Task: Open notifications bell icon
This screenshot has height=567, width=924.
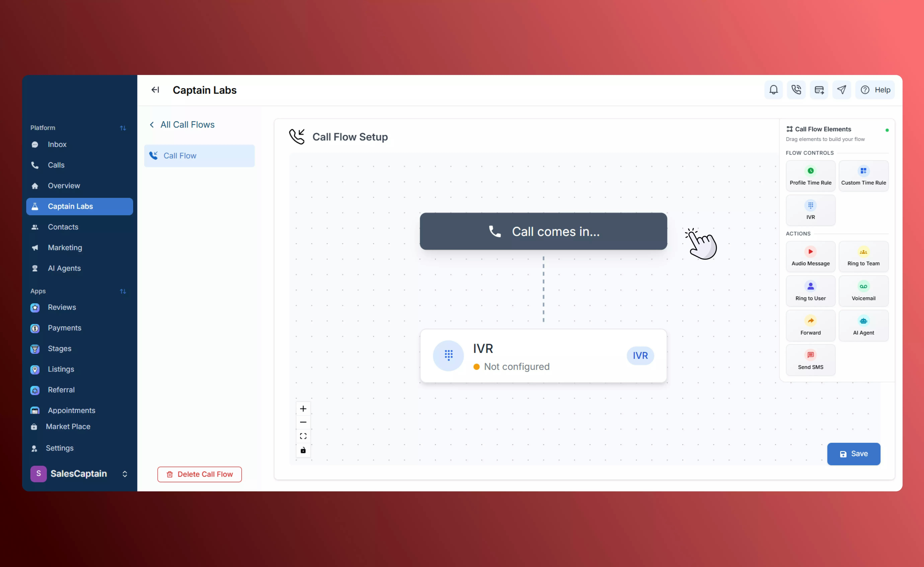Action: pyautogui.click(x=774, y=90)
